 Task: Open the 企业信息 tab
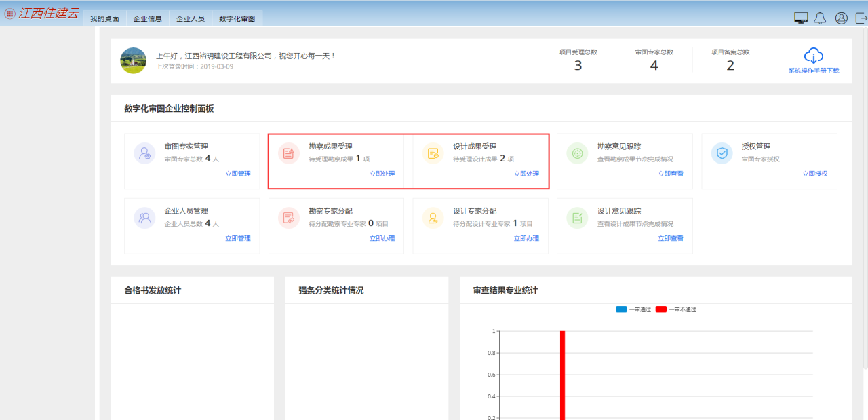147,18
